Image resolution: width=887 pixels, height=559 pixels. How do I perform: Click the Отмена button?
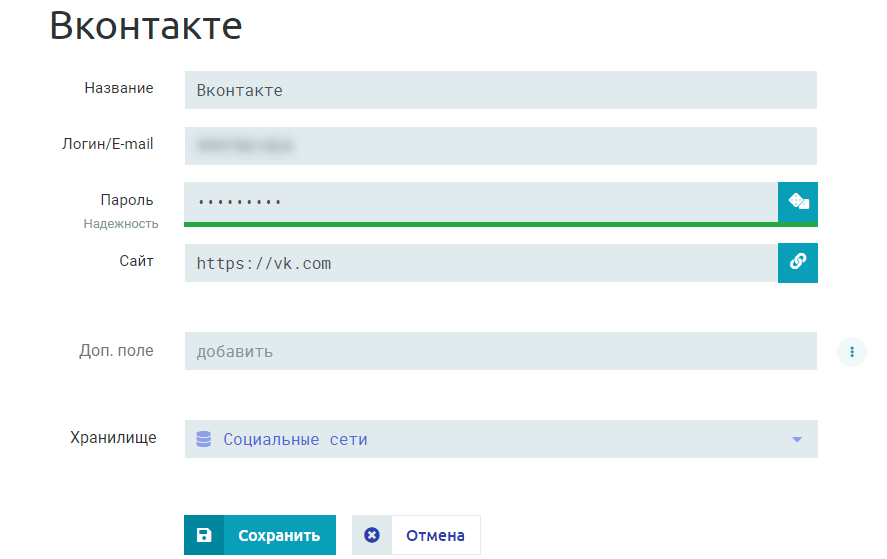click(416, 535)
